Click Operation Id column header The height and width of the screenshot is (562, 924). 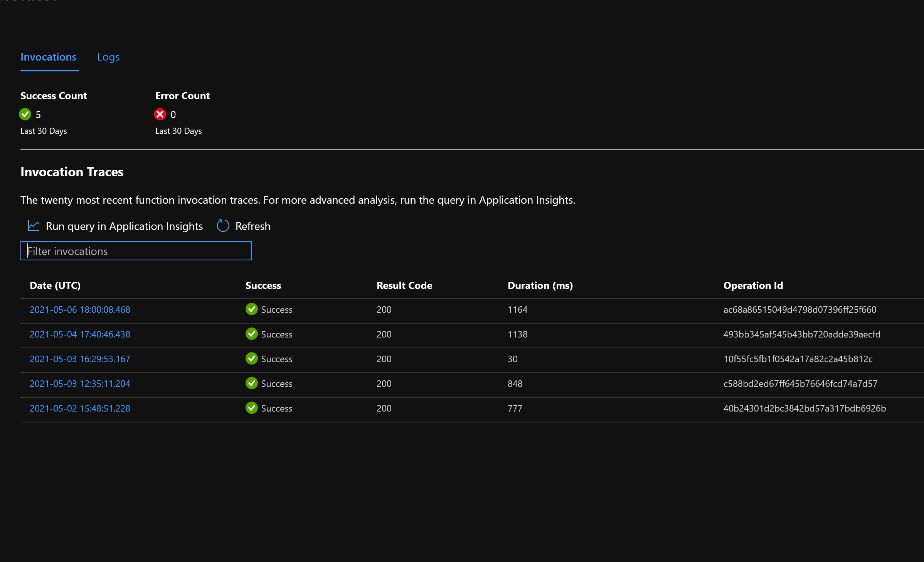tap(753, 285)
